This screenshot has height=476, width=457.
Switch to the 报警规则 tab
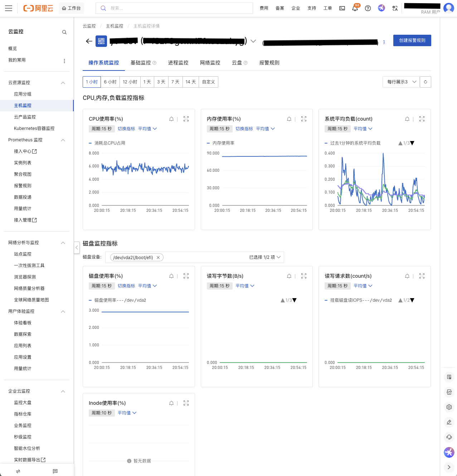pos(269,63)
